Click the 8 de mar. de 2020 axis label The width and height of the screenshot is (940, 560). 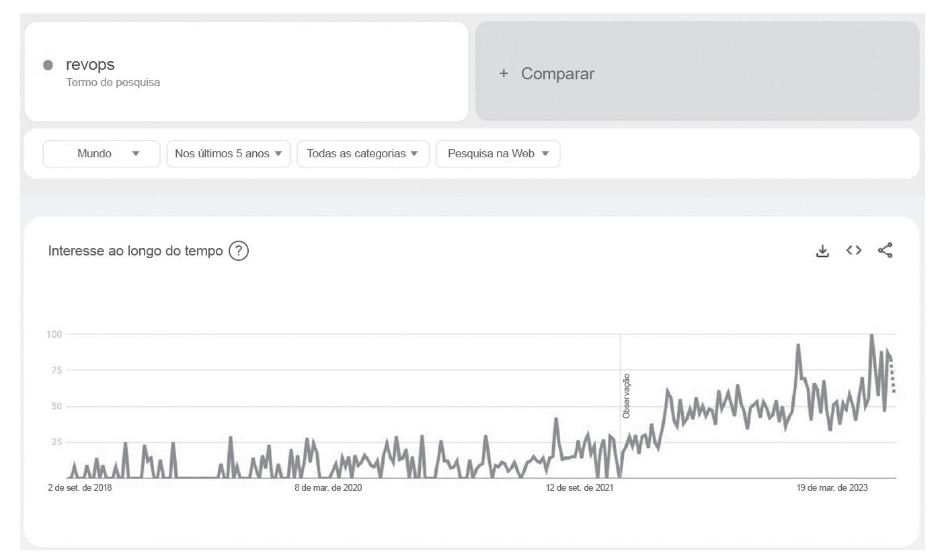coord(328,488)
